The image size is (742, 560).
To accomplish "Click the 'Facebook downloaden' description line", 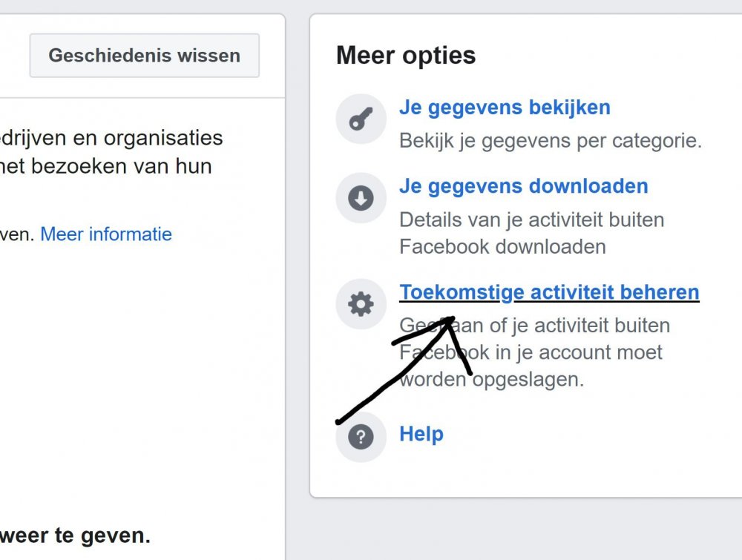I will click(502, 246).
